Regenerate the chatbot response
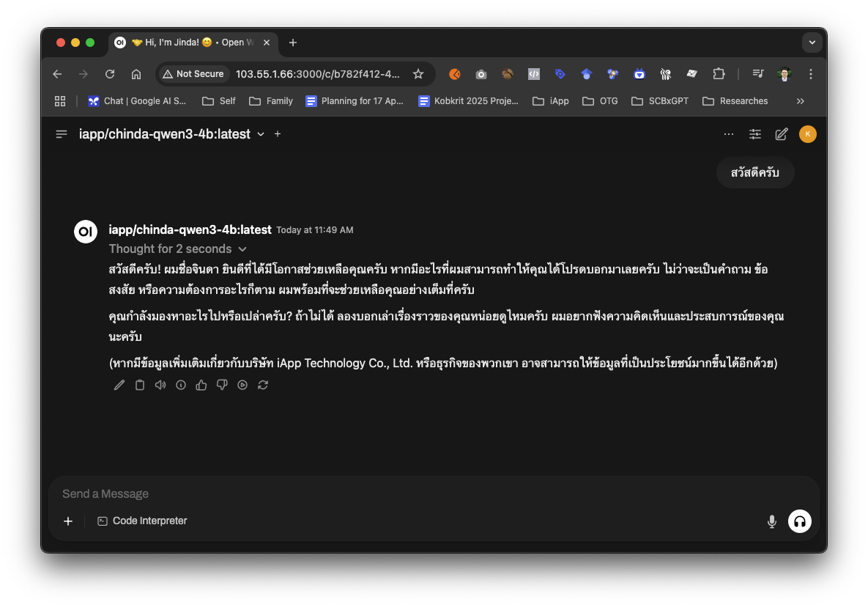This screenshot has width=868, height=607. coord(263,385)
